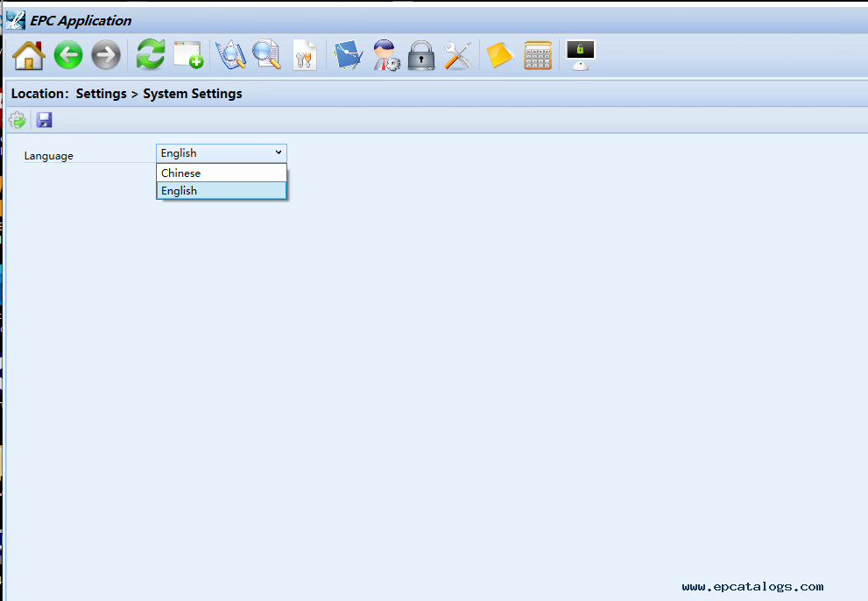Open the wrench and screwdriver settings
This screenshot has width=868, height=601.
point(457,55)
